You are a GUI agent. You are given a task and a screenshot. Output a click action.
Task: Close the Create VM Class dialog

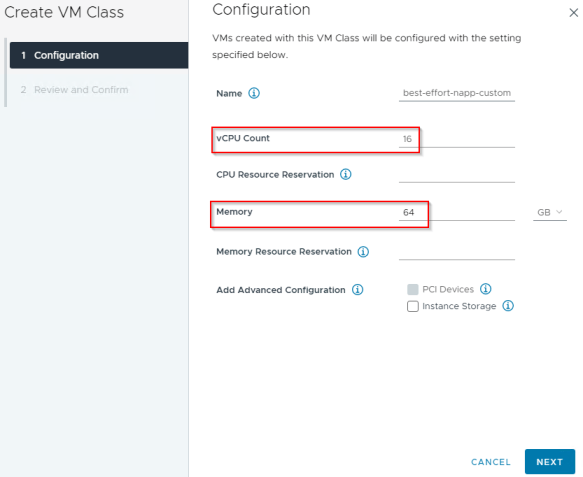574,13
